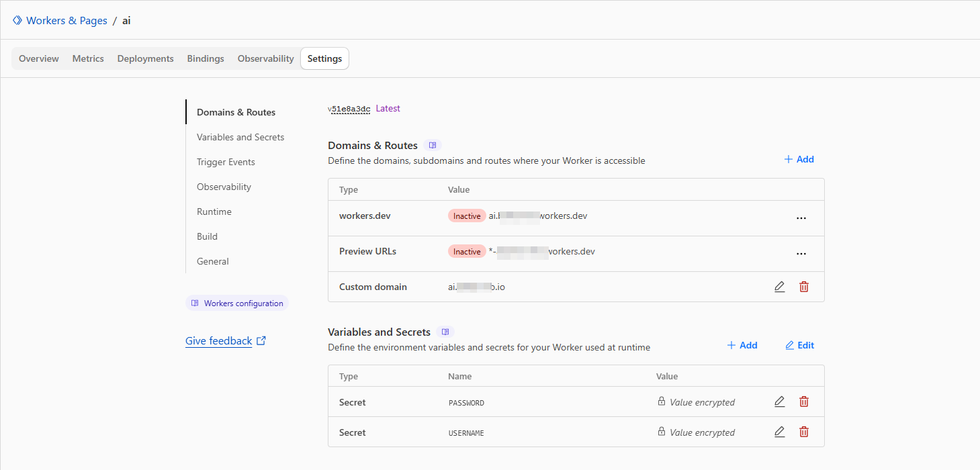Edit the Custom domain pencil icon

coord(779,287)
